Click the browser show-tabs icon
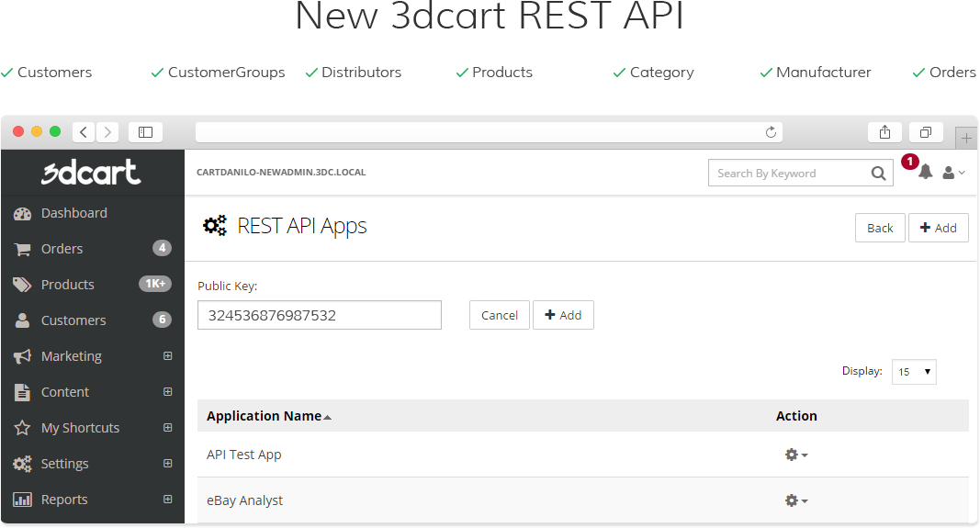 click(x=926, y=132)
